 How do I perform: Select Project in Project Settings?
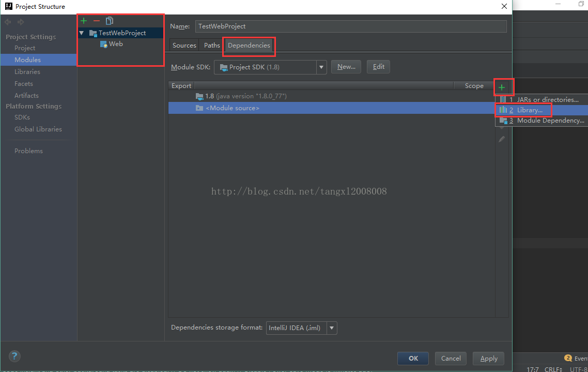25,48
